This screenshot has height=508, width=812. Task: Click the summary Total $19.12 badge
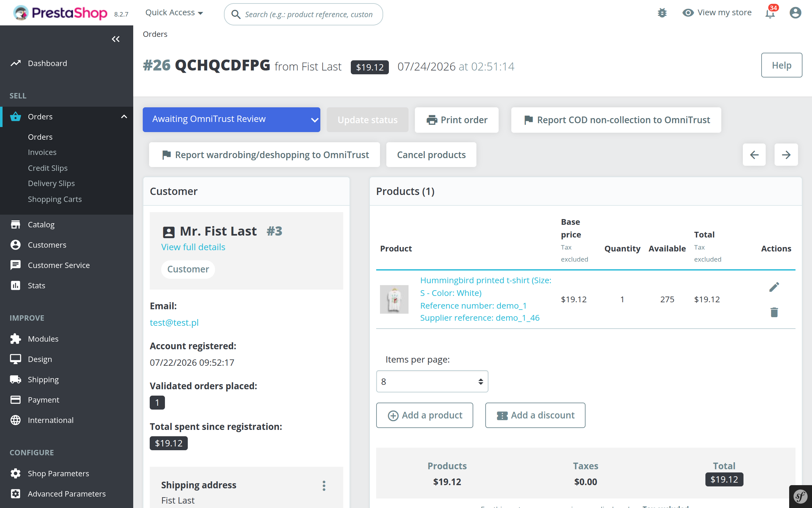[x=724, y=479]
